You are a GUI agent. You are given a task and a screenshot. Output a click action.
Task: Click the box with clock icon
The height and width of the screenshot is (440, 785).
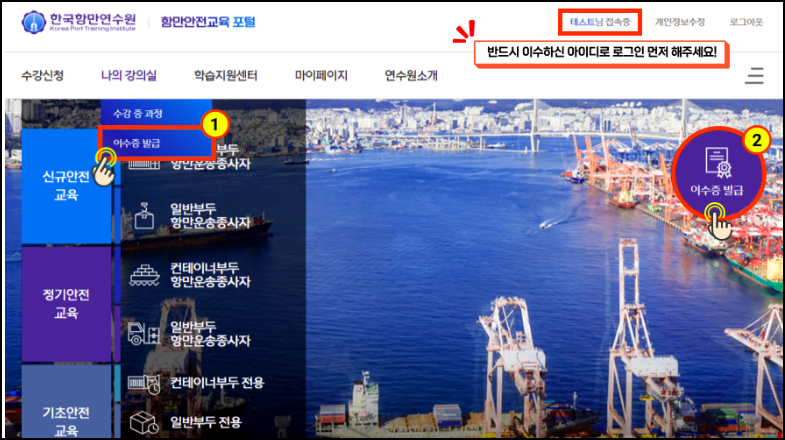[144, 423]
